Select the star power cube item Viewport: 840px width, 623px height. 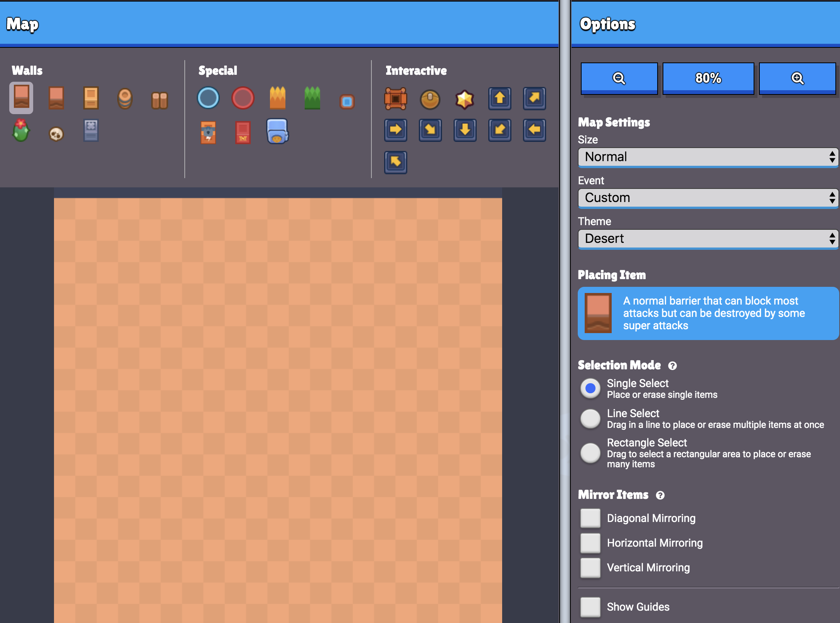(465, 99)
